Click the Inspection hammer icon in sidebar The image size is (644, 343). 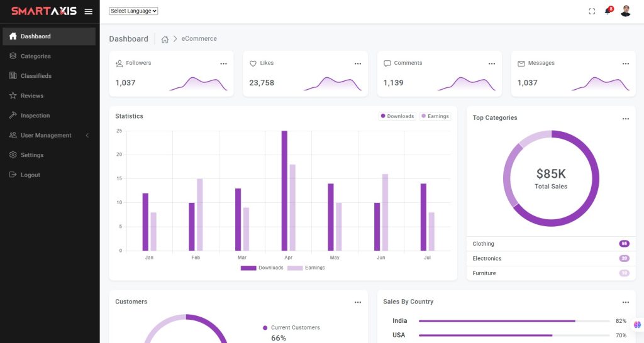click(x=13, y=116)
